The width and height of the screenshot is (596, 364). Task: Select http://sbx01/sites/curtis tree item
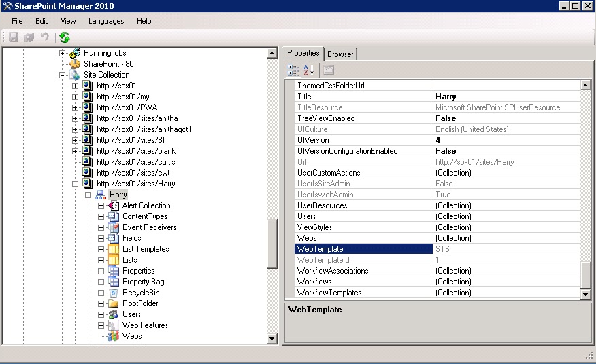(x=135, y=162)
